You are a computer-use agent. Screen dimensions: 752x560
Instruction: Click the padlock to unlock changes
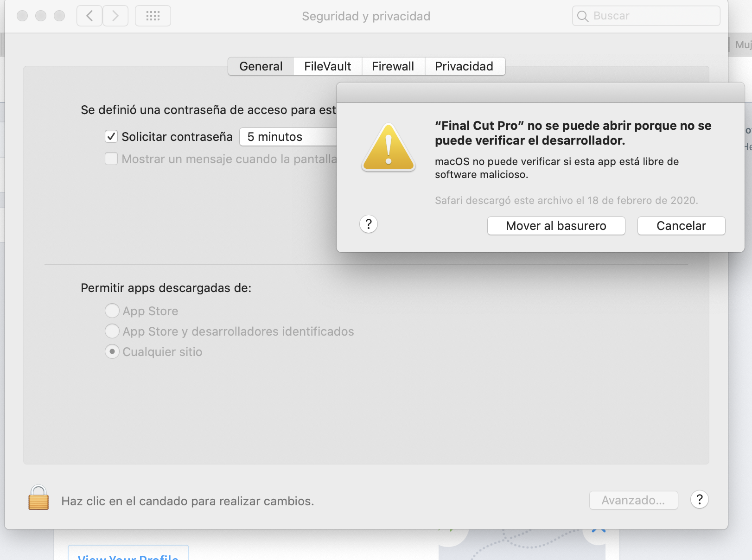click(x=38, y=498)
